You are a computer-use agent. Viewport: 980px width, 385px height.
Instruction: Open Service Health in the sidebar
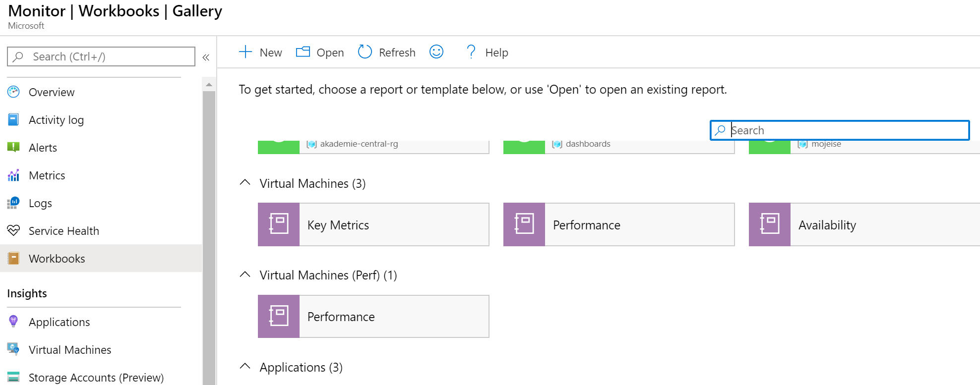click(63, 231)
